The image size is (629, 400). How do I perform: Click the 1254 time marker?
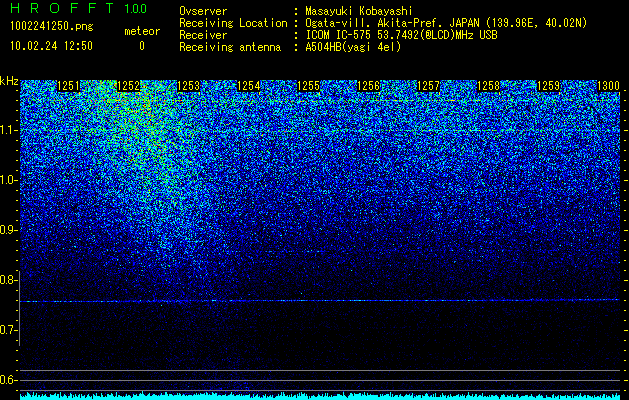[x=249, y=86]
